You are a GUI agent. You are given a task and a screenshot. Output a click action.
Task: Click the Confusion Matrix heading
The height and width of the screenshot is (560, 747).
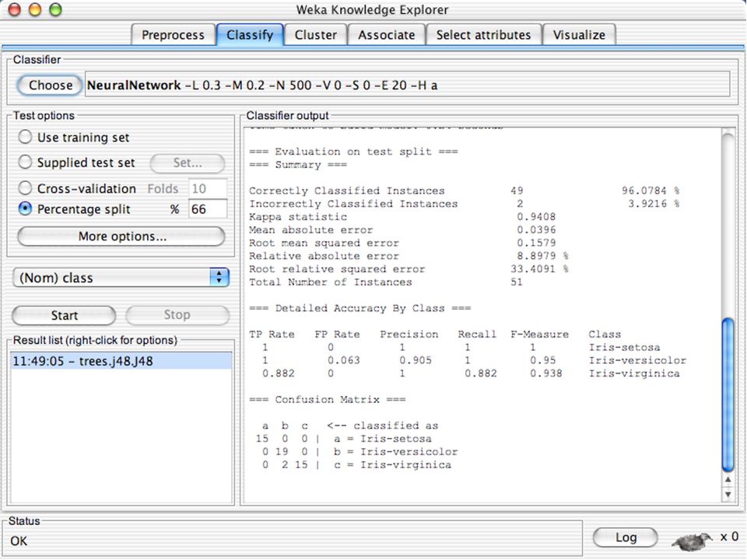pos(328,400)
